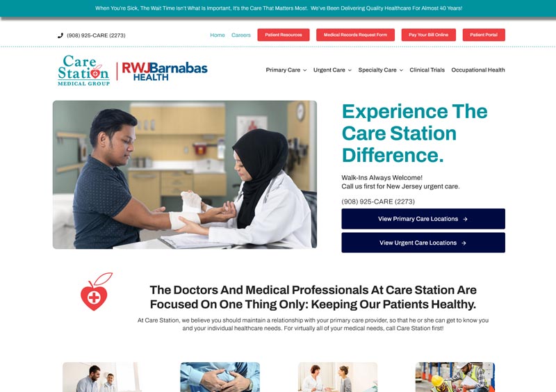This screenshot has width=556, height=392.
Task: Click the hero photo of doctor bandaging wrist
Action: [x=185, y=174]
